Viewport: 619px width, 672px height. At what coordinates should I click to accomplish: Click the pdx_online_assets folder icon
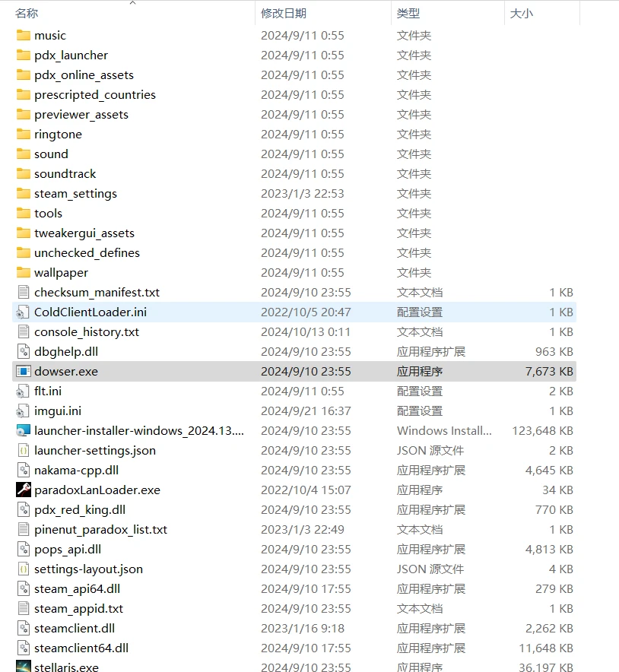pyautogui.click(x=23, y=74)
